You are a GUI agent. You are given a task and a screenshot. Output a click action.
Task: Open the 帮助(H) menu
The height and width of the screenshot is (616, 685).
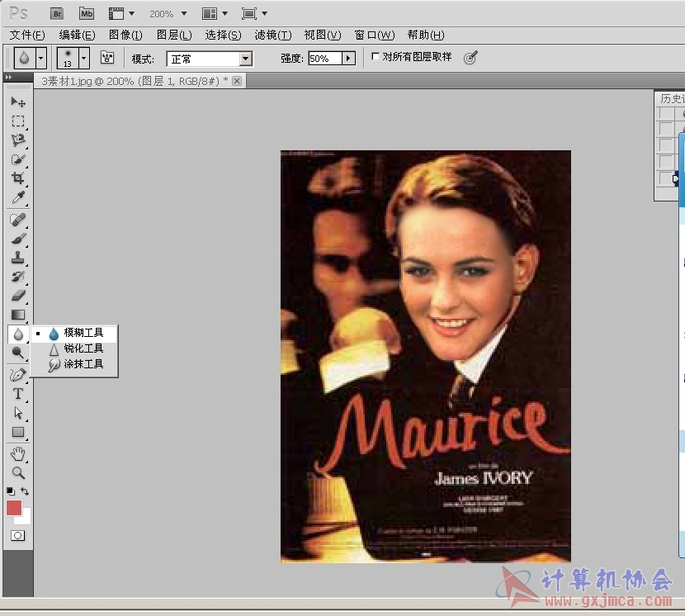(x=426, y=35)
